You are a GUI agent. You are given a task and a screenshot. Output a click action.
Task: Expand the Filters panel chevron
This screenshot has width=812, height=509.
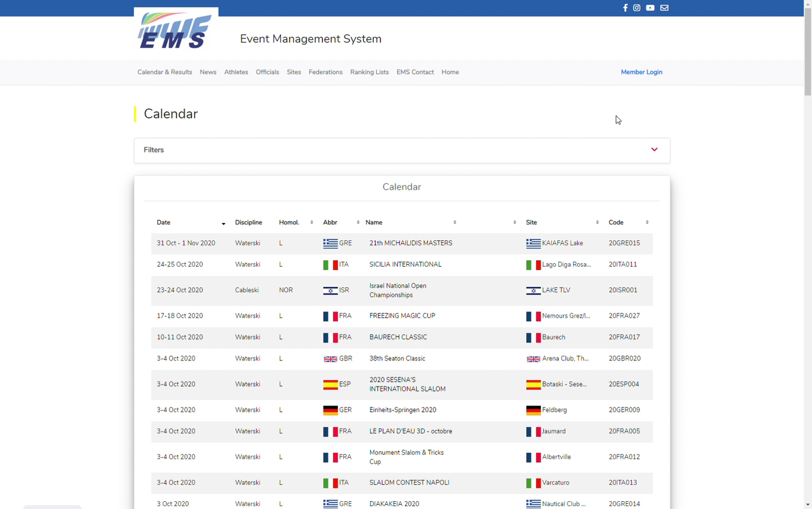click(x=654, y=149)
